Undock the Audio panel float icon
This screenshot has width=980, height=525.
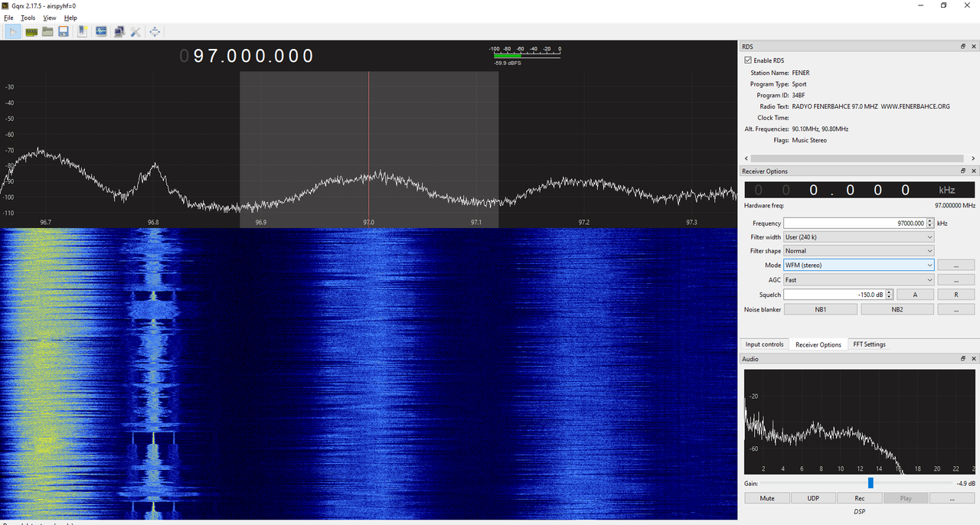[963, 358]
